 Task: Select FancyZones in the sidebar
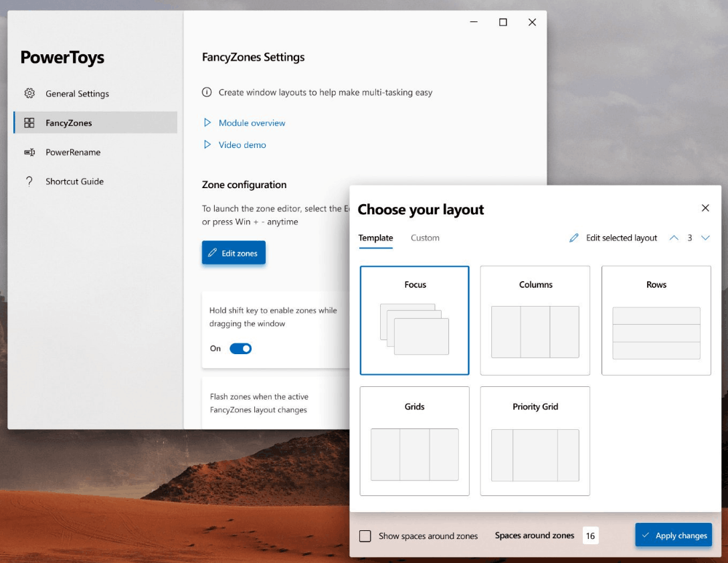96,123
